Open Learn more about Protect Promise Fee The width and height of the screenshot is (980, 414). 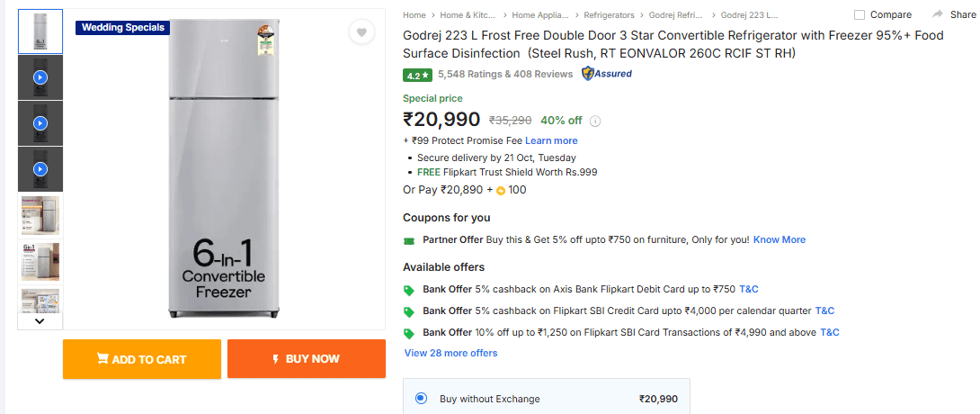[x=551, y=140]
